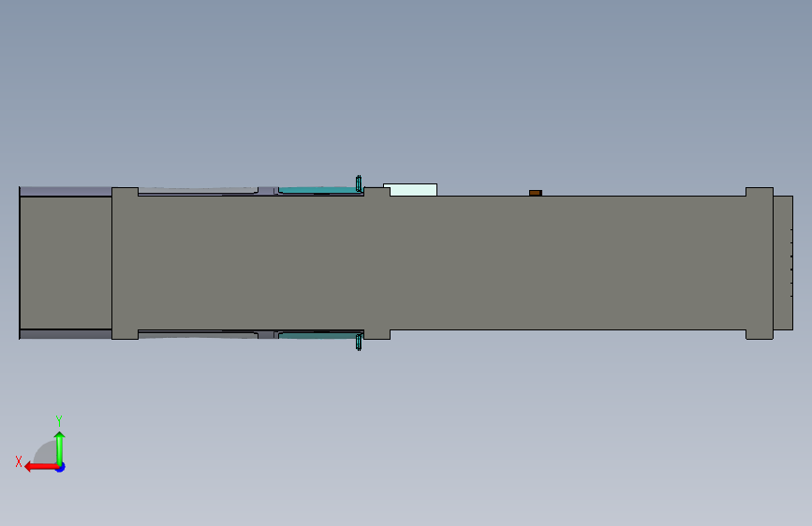812x526 pixels.
Task: Select the large gray main body of the model
Action: click(440, 263)
